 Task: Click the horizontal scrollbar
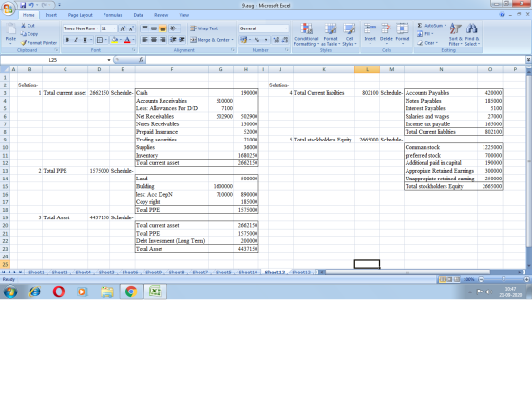coord(408,273)
